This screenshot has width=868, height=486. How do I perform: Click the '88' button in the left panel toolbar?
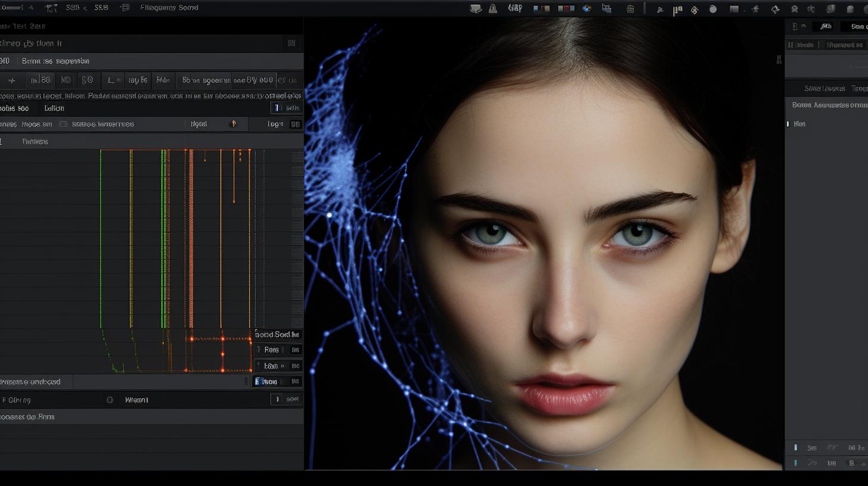tap(42, 80)
